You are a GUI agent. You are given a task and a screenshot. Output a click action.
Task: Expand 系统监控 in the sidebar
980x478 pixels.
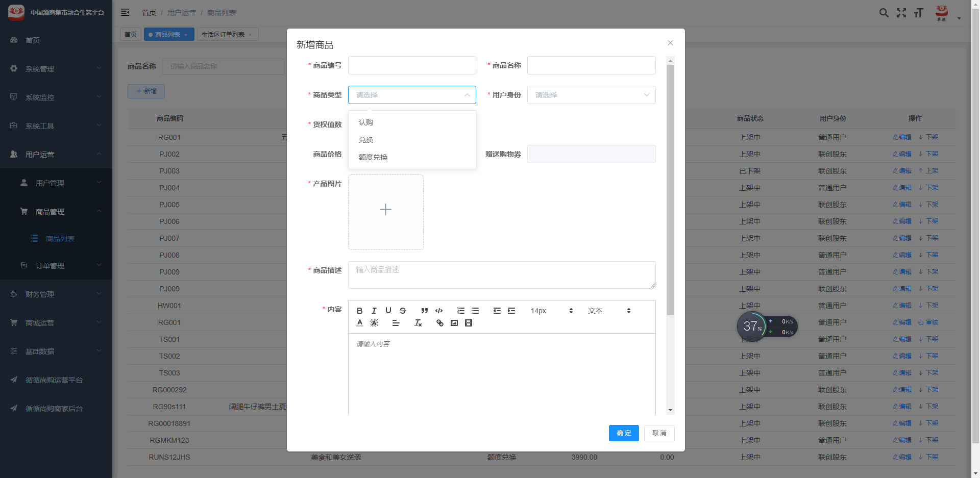click(x=56, y=97)
